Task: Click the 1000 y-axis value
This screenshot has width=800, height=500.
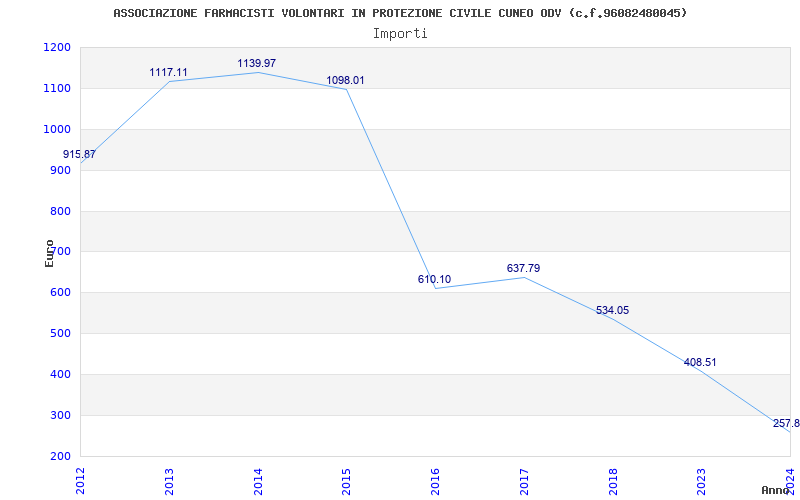Action: pyautogui.click(x=57, y=129)
